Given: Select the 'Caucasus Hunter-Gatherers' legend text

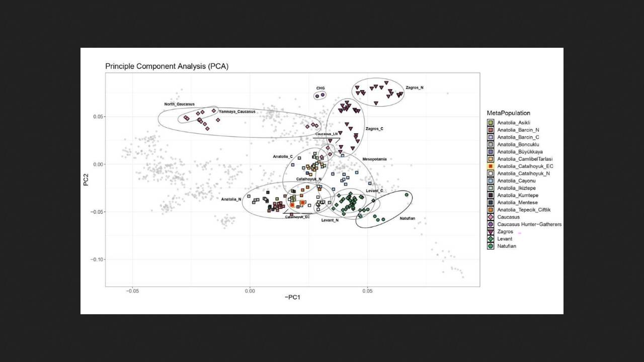Looking at the screenshot, I should click(529, 224).
